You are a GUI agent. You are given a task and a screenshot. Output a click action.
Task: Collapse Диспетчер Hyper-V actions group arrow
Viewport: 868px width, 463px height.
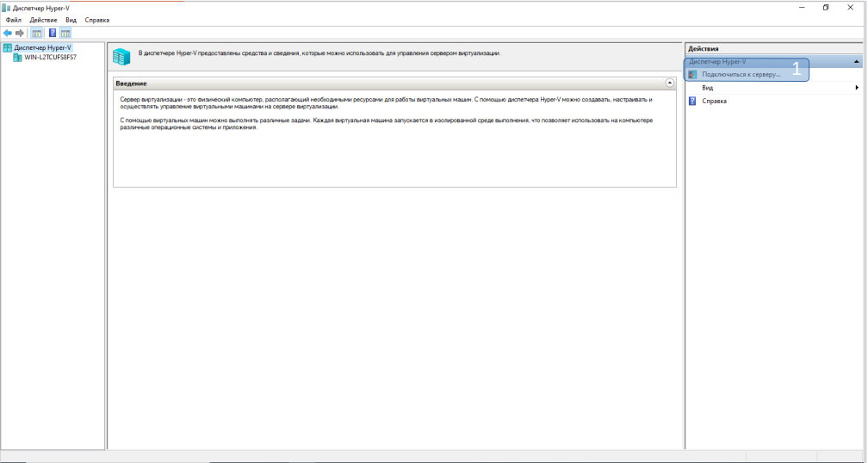(x=856, y=62)
